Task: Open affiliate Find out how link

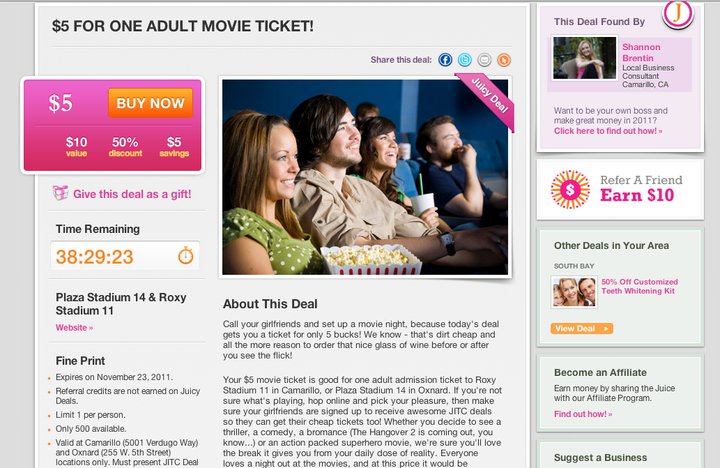Action: tap(583, 414)
